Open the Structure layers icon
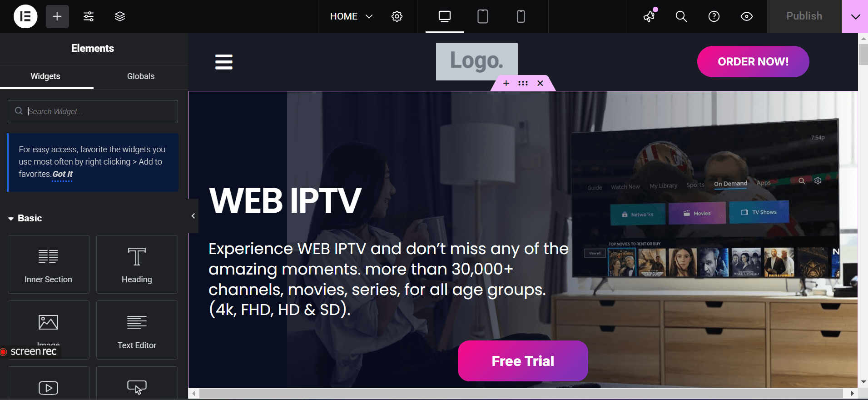 click(x=120, y=16)
